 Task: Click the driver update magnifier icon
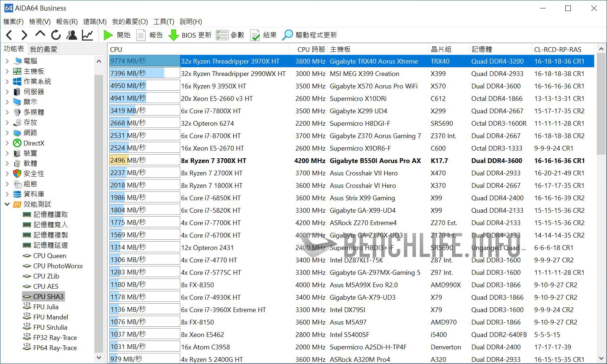tap(287, 35)
